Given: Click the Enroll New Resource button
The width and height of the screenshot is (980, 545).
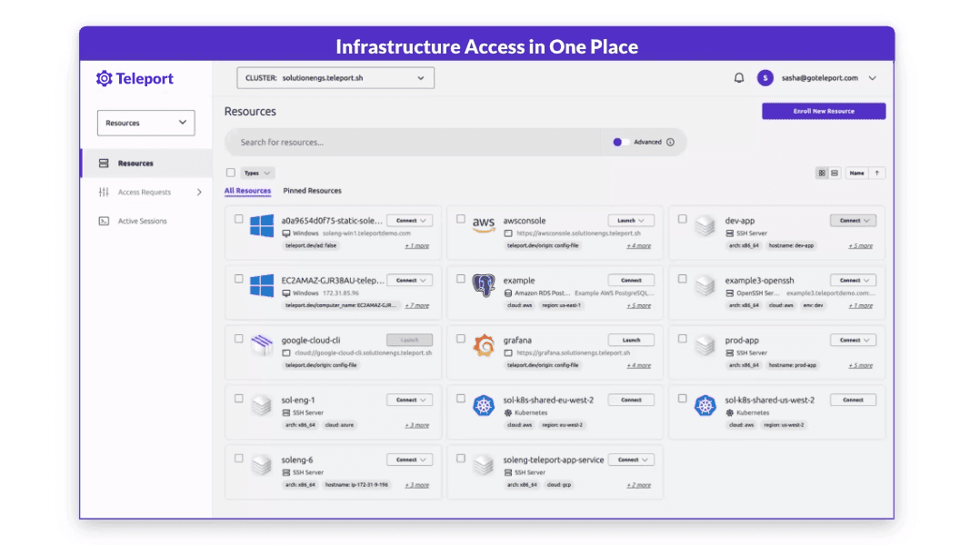Looking at the screenshot, I should 823,111.
